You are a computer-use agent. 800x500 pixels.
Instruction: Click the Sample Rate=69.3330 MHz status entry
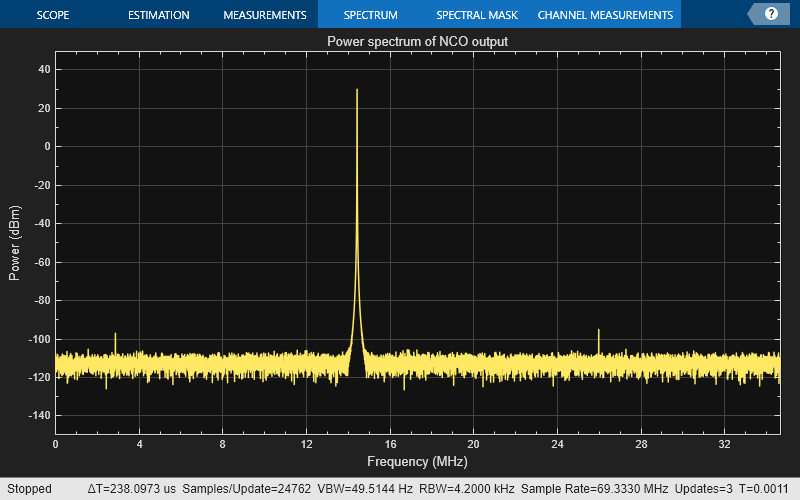594,489
